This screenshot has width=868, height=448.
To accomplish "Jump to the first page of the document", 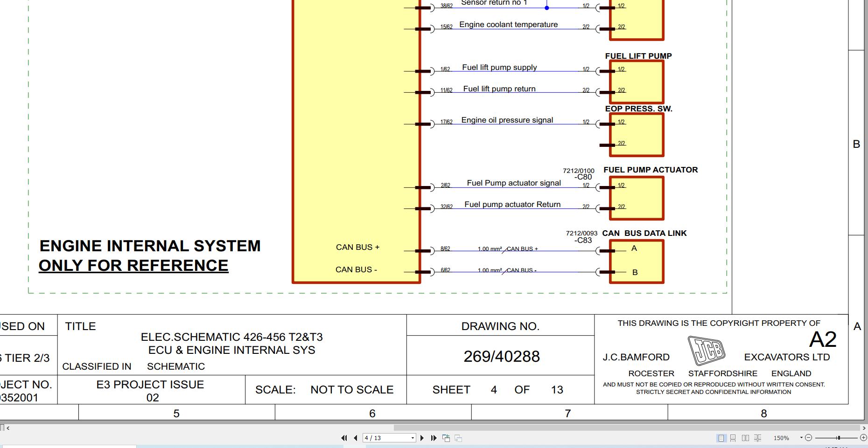I will coord(344,438).
